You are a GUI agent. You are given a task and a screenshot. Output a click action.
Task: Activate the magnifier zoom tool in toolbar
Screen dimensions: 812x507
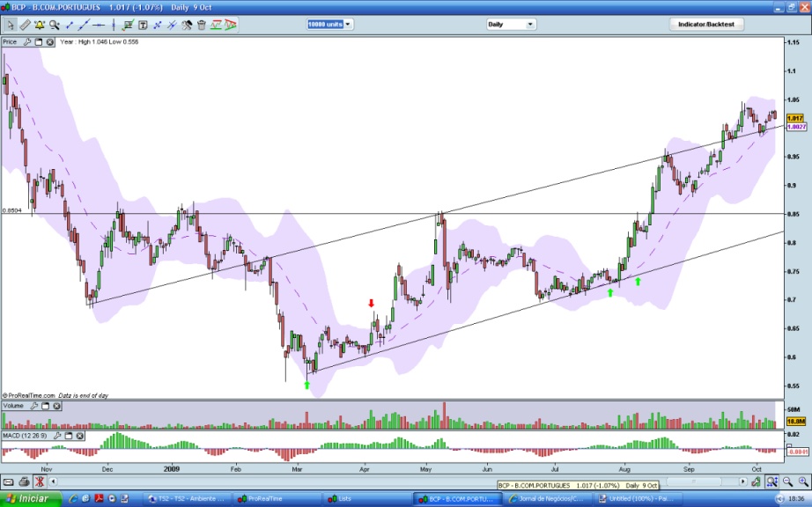pos(54,25)
